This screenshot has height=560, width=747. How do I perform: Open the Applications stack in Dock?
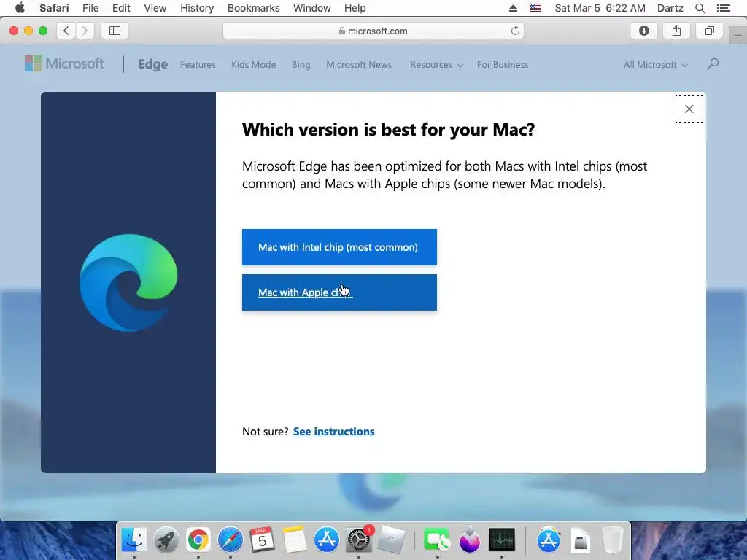pos(549,540)
